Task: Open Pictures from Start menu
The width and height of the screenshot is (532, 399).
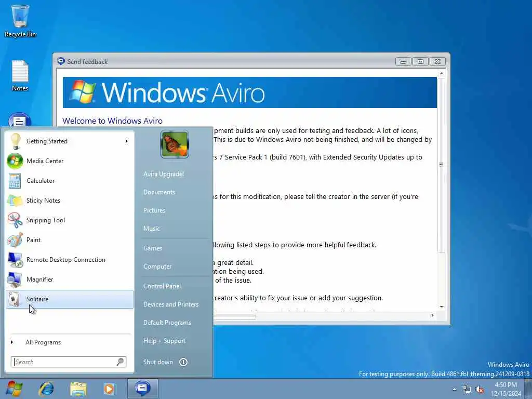Action: (x=154, y=210)
